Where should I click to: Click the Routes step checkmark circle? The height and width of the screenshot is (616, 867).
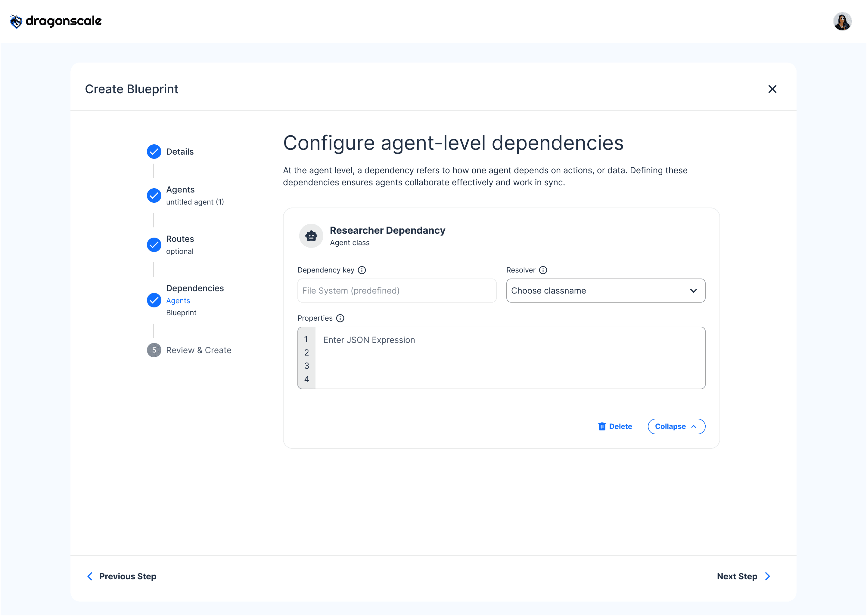(154, 245)
